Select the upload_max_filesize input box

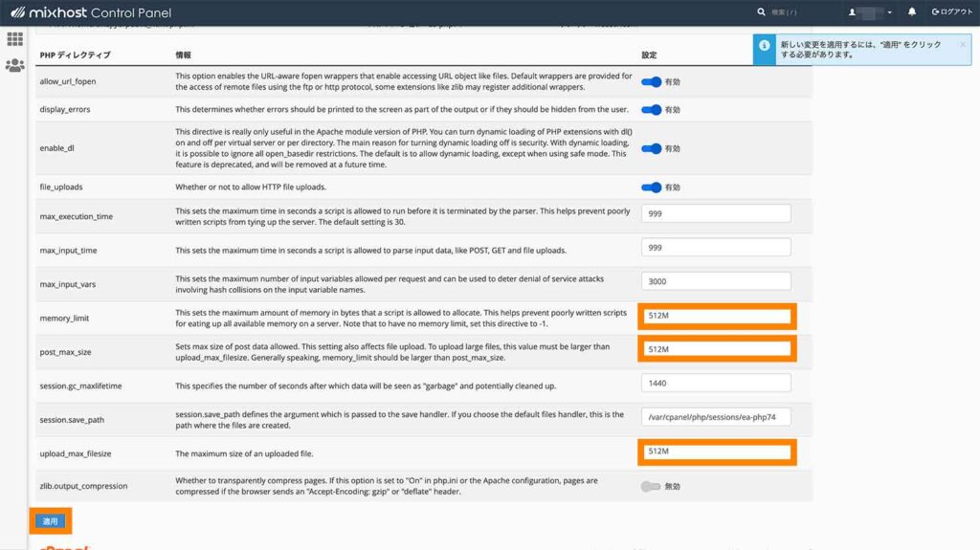coord(717,451)
